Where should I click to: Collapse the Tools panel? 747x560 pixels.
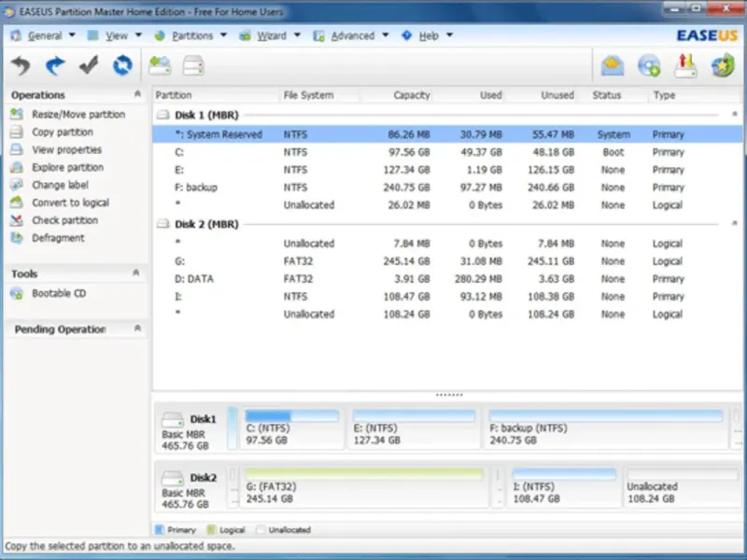(x=137, y=273)
